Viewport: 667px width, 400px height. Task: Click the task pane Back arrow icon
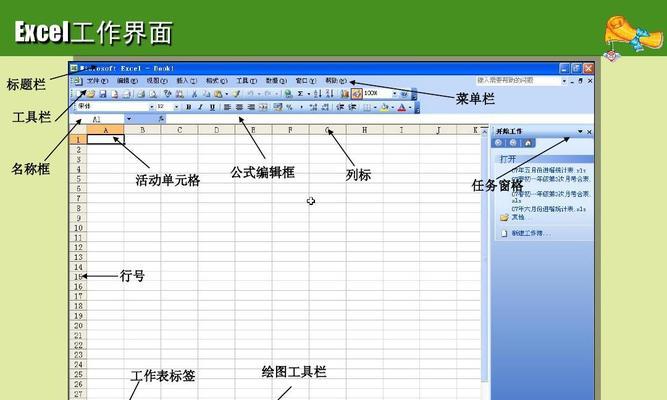point(499,143)
